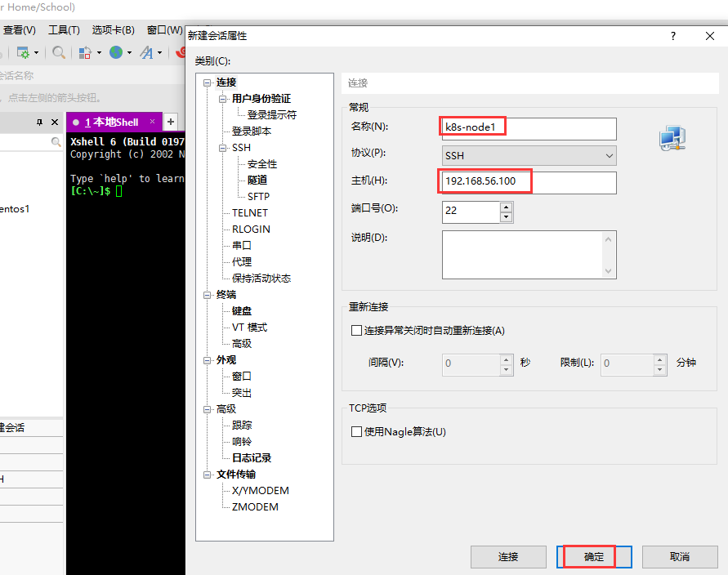This screenshot has width=728, height=575.
Task: Collapse the SSH tree node
Action: [223, 149]
